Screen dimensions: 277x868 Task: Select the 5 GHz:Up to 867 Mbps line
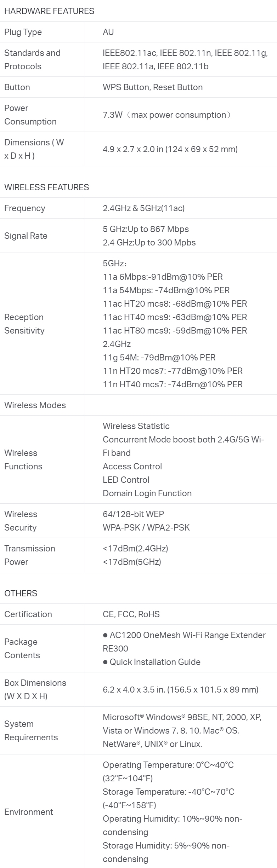click(x=146, y=229)
